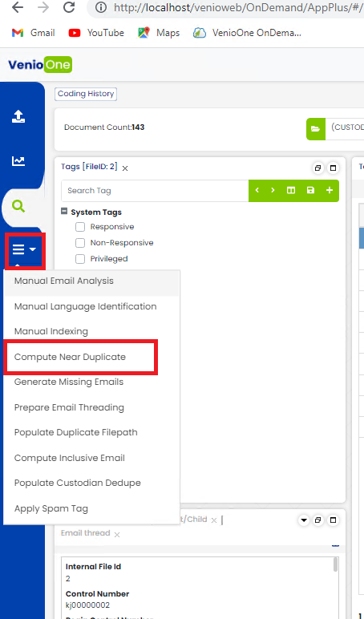
Task: Add a new tag with plus icon
Action: pyautogui.click(x=330, y=190)
